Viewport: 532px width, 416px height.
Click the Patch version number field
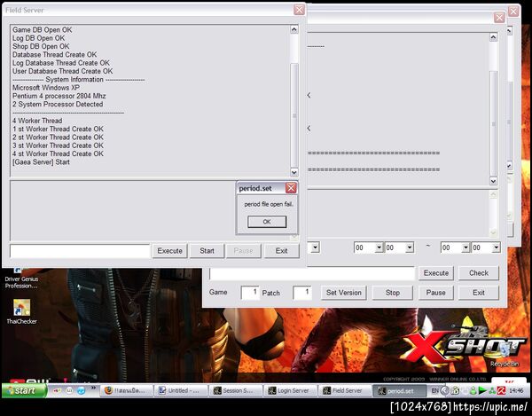(x=302, y=293)
